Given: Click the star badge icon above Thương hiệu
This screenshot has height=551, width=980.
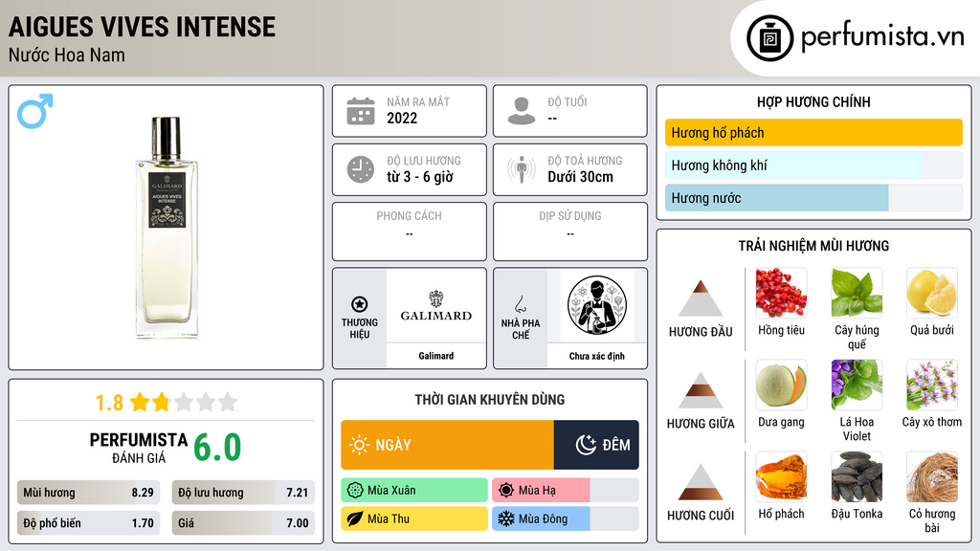Looking at the screenshot, I should [x=360, y=304].
